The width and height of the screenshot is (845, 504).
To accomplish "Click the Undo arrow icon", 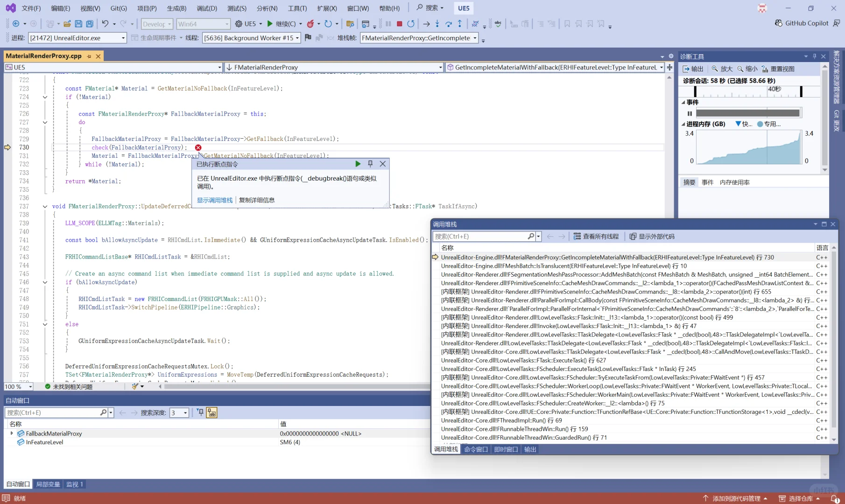I will tap(105, 24).
